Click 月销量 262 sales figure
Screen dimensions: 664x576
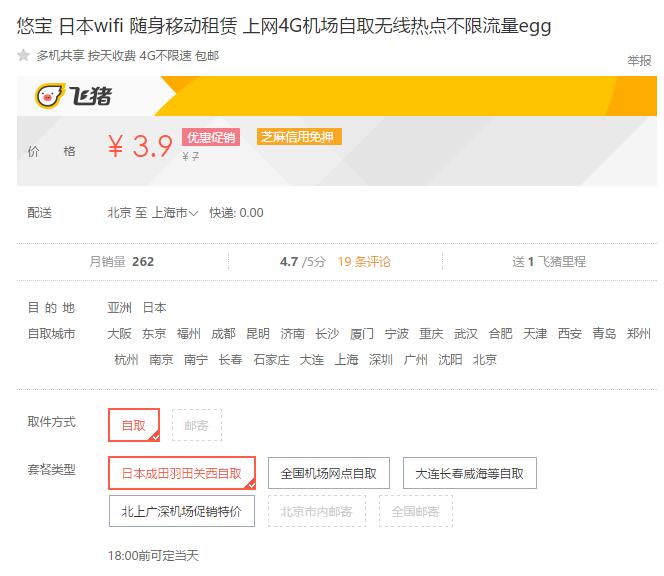click(122, 262)
